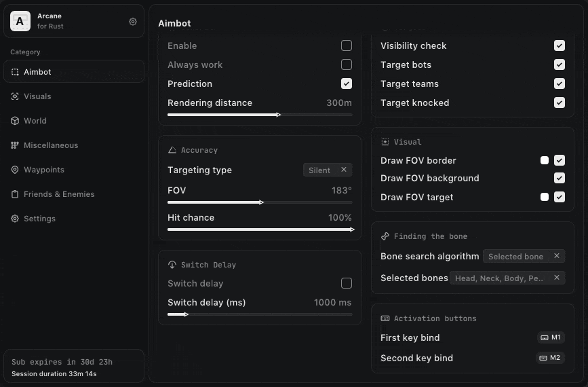This screenshot has width=588, height=387.
Task: Open Friends & Enemies clipboard icon
Action: tap(15, 194)
